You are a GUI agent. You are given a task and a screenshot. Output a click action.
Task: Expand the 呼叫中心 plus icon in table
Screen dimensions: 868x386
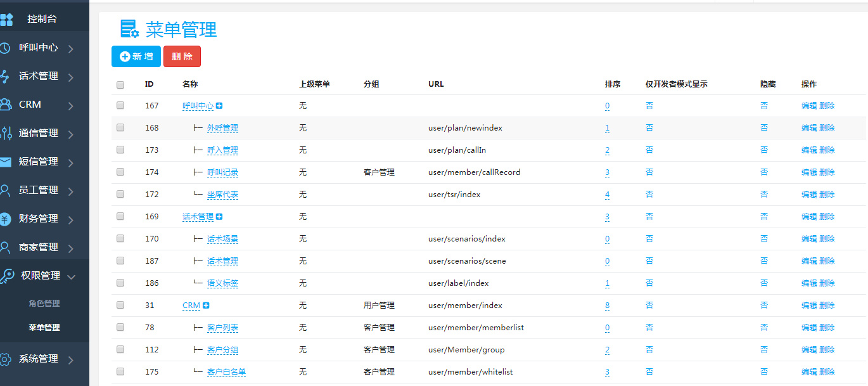[219, 106]
